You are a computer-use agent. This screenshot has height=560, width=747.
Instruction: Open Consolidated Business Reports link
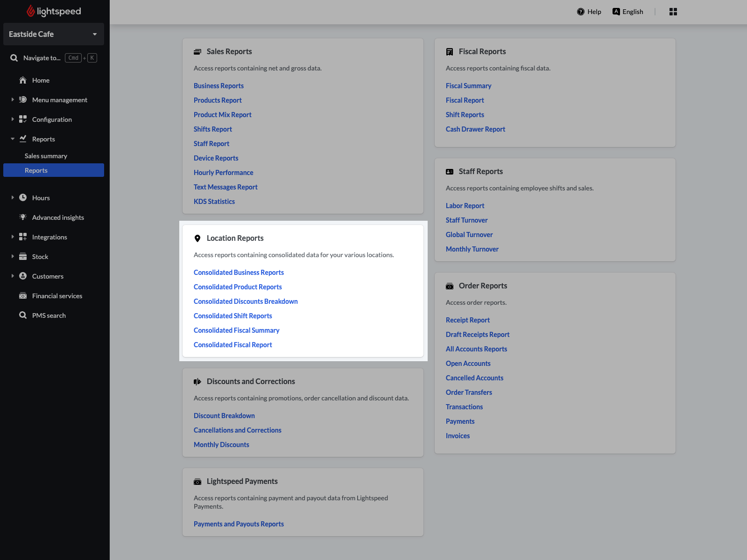(239, 273)
